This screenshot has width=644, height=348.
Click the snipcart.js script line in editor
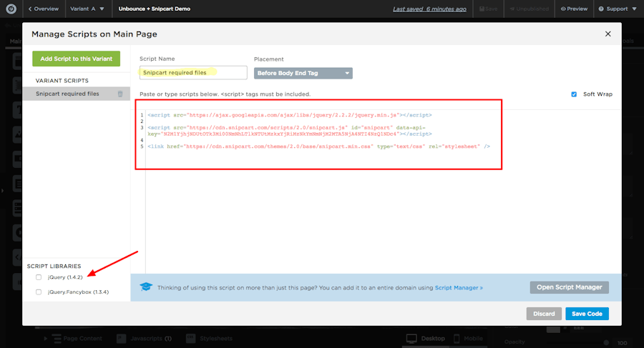(x=290, y=131)
